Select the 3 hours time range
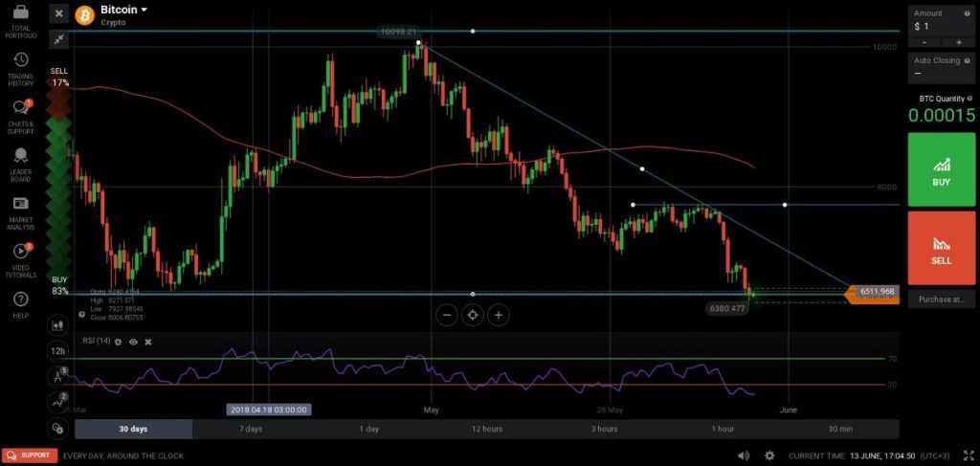 (605, 429)
